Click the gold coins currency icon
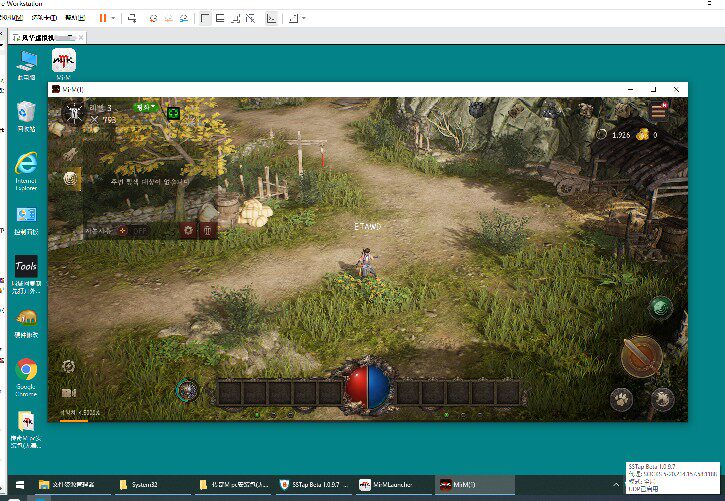 (x=643, y=134)
